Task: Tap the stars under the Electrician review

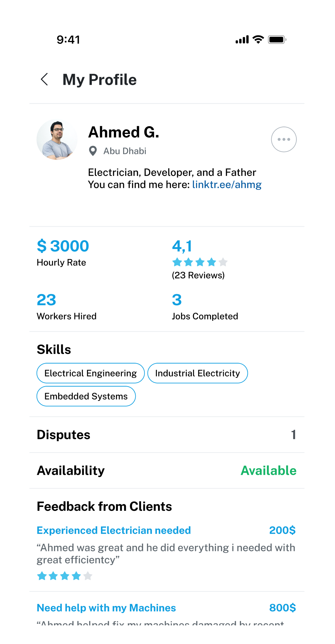Action: pyautogui.click(x=65, y=576)
